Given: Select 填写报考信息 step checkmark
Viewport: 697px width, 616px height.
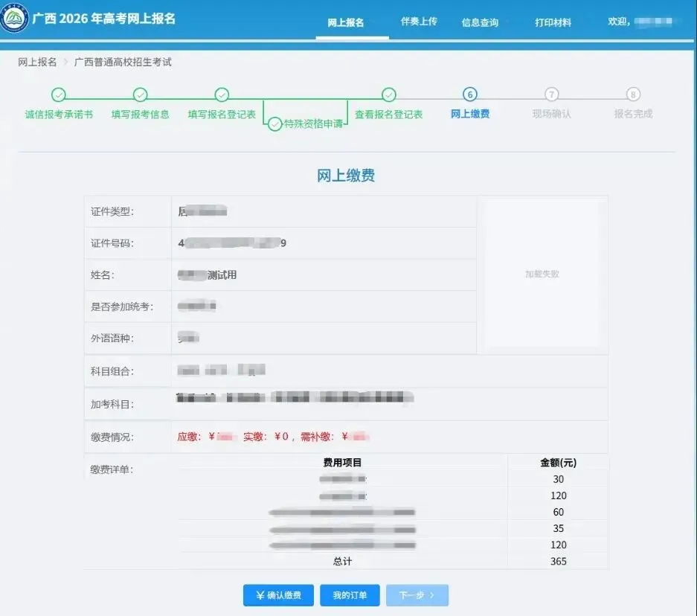Looking at the screenshot, I should pyautogui.click(x=140, y=94).
